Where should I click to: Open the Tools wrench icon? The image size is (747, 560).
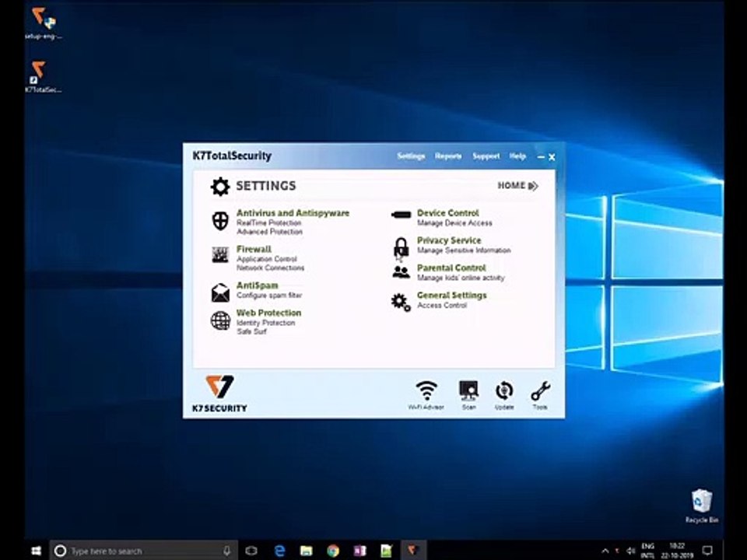point(540,395)
